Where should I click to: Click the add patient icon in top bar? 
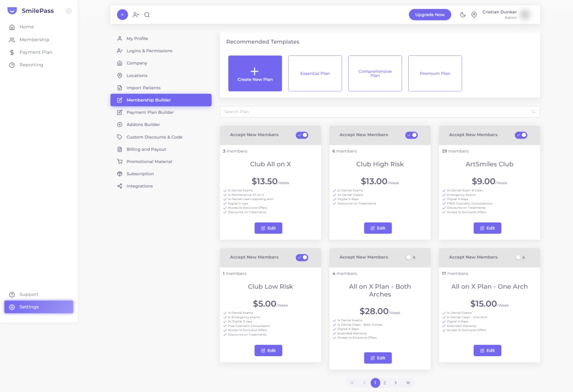click(136, 15)
